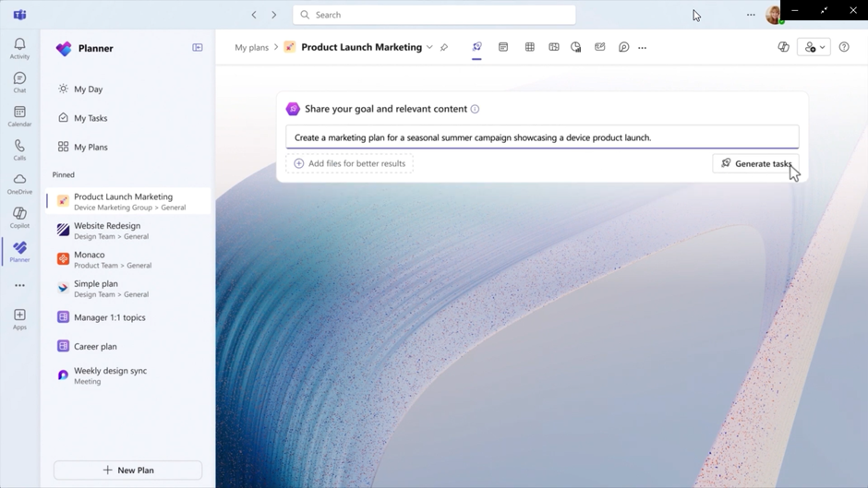The image size is (868, 488).
Task: Open My Tasks in Planner
Action: [x=82, y=118]
